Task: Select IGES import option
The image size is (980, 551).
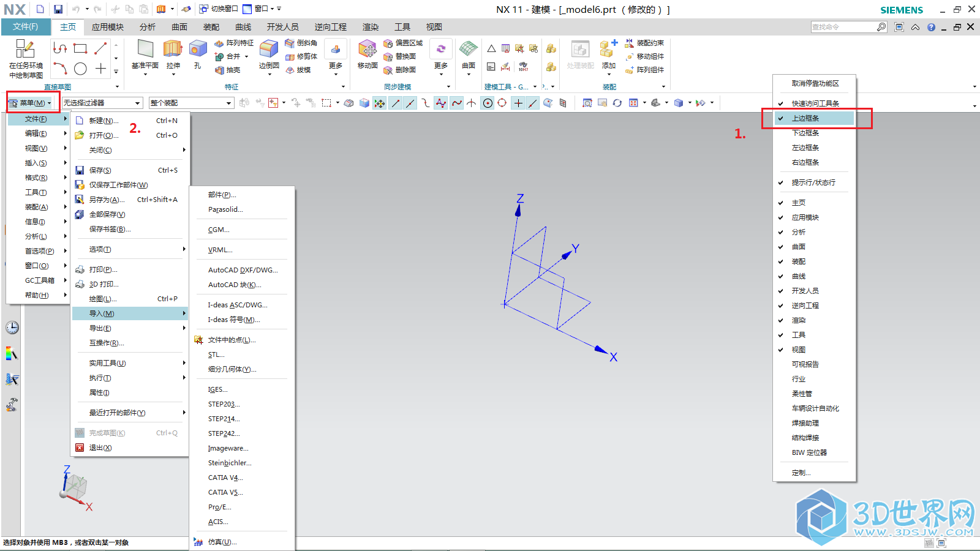Action: tap(243, 389)
